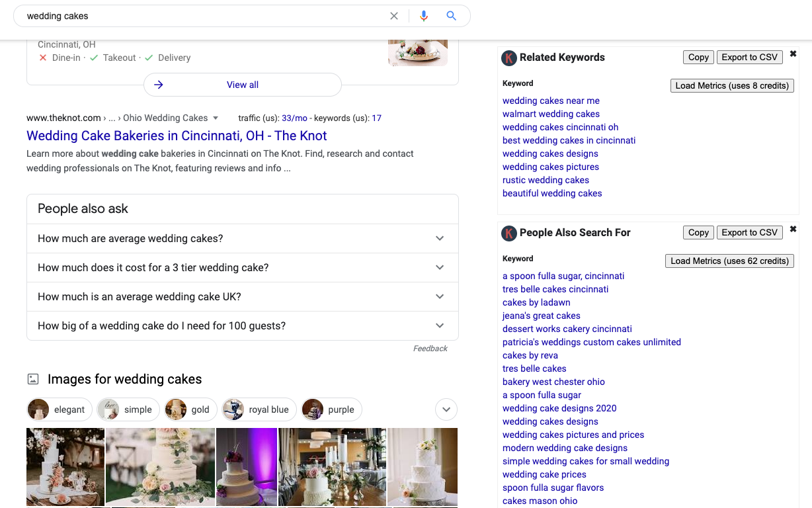This screenshot has height=508, width=812.
Task: Expand the image filter chips chevron
Action: point(446,409)
